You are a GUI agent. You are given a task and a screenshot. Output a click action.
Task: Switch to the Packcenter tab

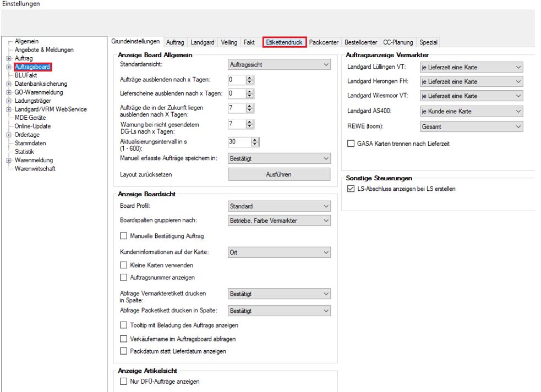point(324,42)
